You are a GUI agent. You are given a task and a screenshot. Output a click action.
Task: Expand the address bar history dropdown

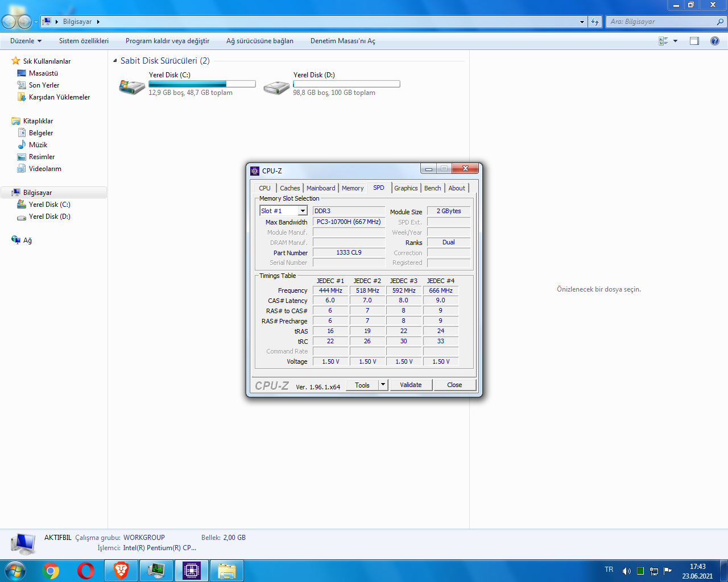pyautogui.click(x=582, y=22)
